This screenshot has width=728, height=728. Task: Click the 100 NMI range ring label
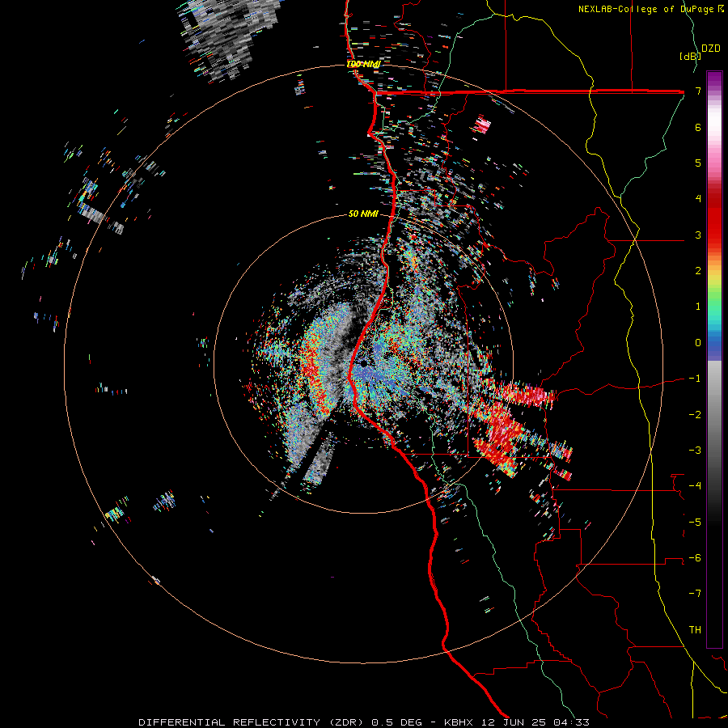point(363,64)
